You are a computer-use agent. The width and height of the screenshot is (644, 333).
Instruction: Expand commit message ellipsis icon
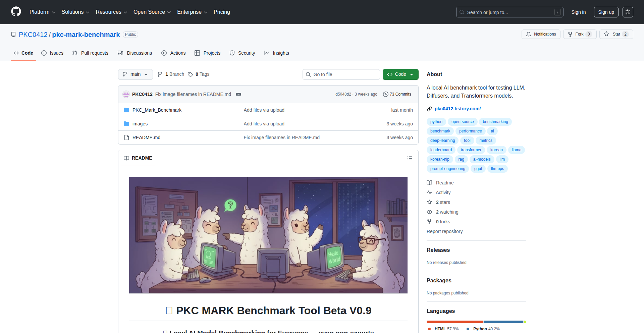[238, 94]
